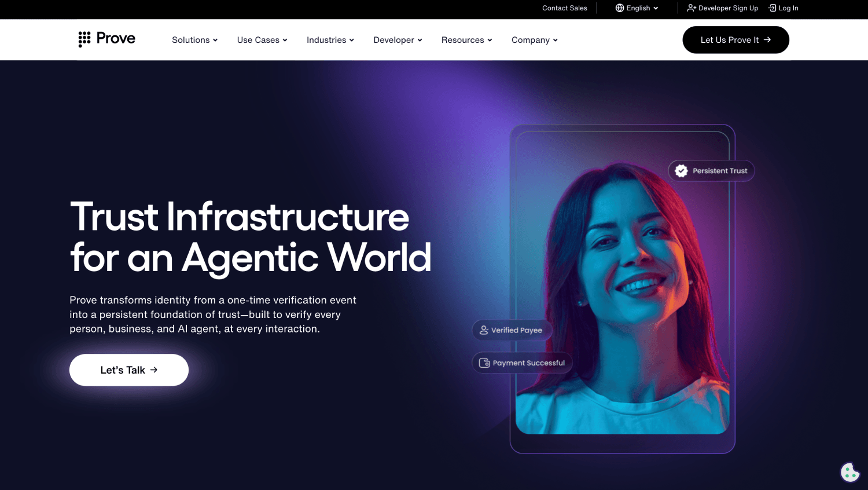This screenshot has width=868, height=490.
Task: Click the Payment Successful label text
Action: 528,363
